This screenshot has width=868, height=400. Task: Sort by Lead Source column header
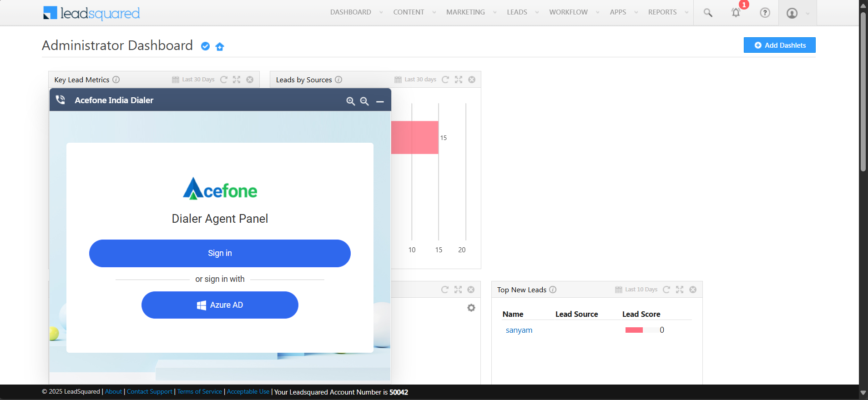pyautogui.click(x=576, y=314)
